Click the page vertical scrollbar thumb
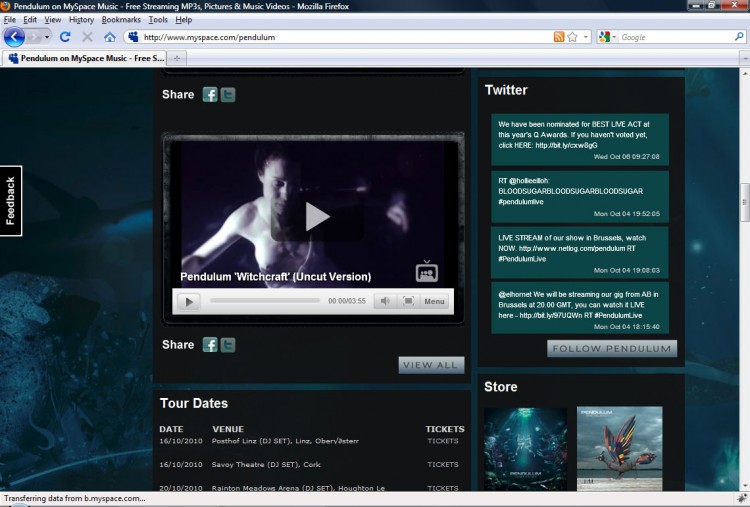The height and width of the screenshot is (507, 750). point(745,202)
